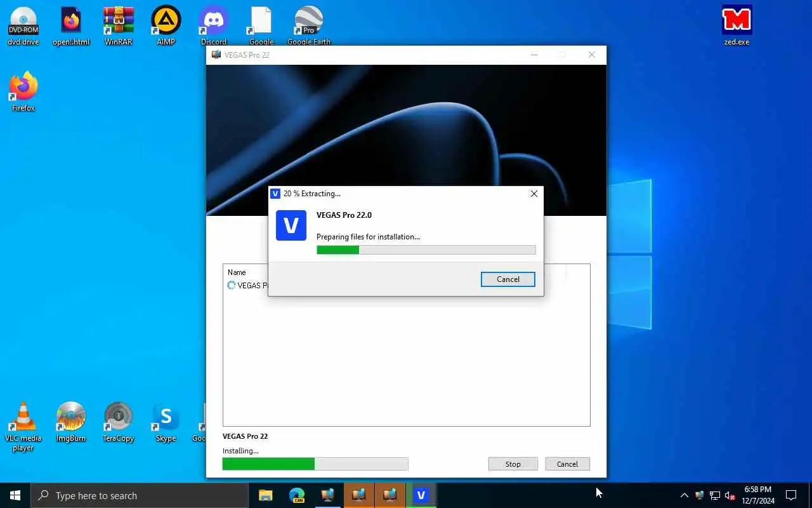The width and height of the screenshot is (812, 508).
Task: Click the VEGAS Pro 22 installer title bar icon
Action: [x=216, y=55]
